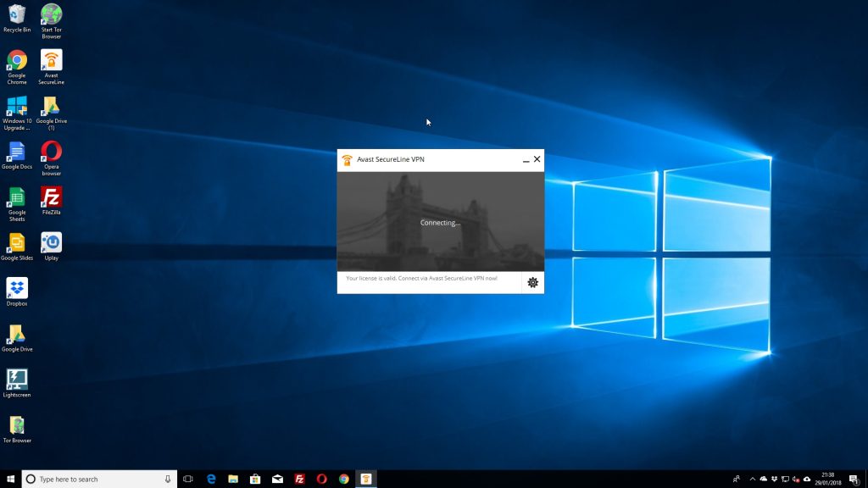
Task: Click the taskbar search box
Action: [x=100, y=480]
